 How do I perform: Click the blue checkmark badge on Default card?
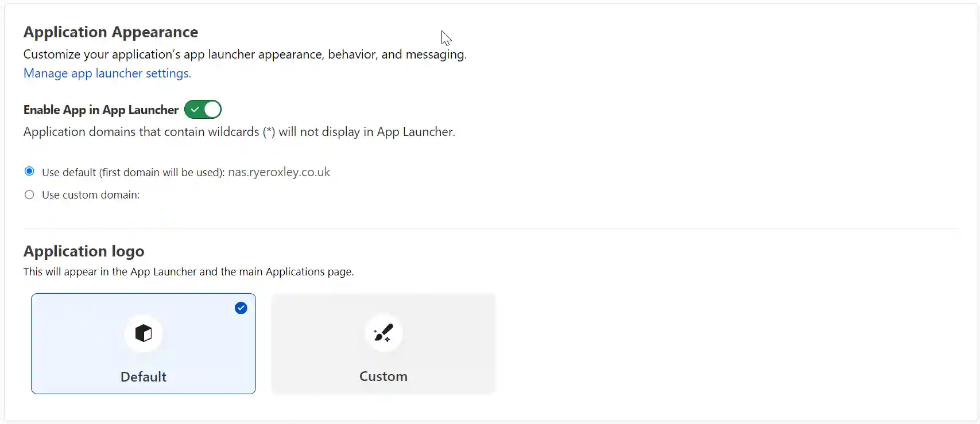(x=241, y=308)
